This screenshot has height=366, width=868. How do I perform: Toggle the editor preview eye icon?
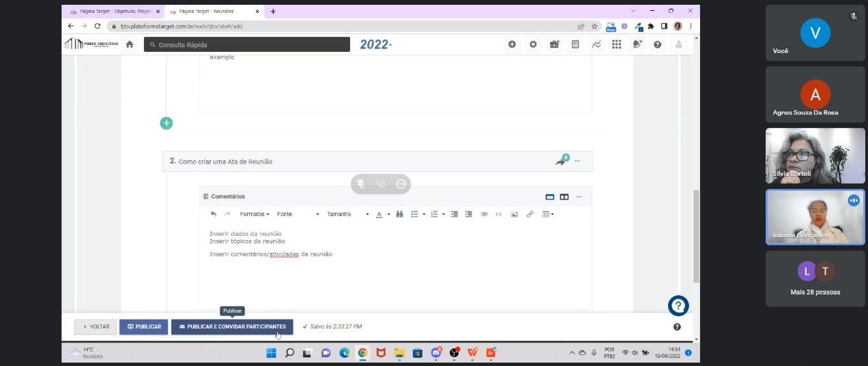484,214
